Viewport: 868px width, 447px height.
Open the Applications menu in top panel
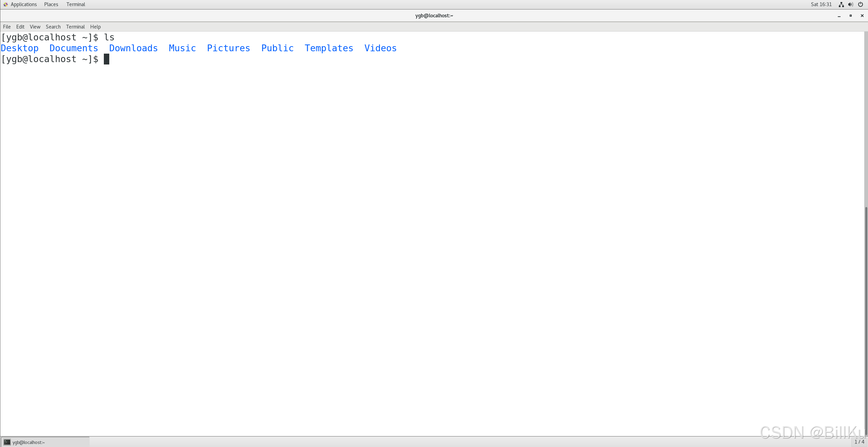23,4
